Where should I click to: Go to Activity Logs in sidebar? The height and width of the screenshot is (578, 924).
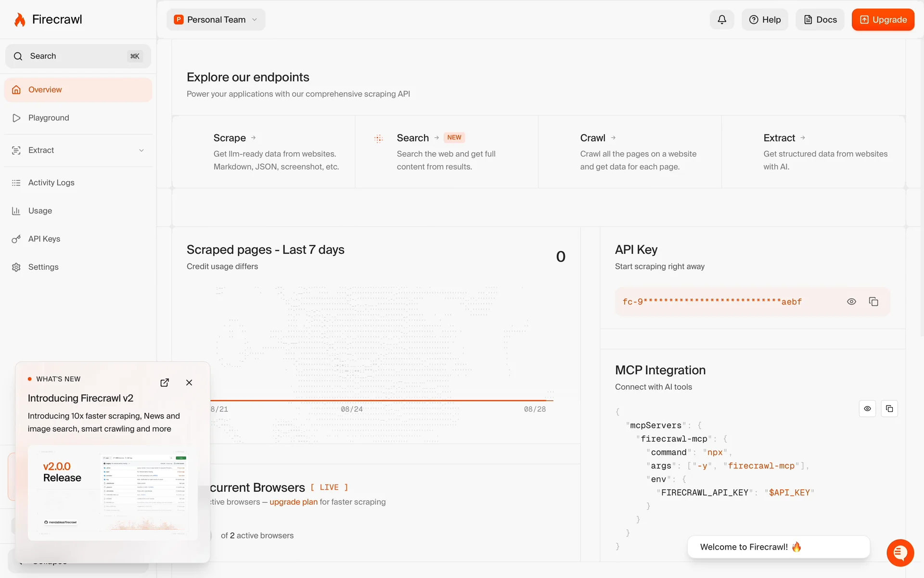pos(51,183)
